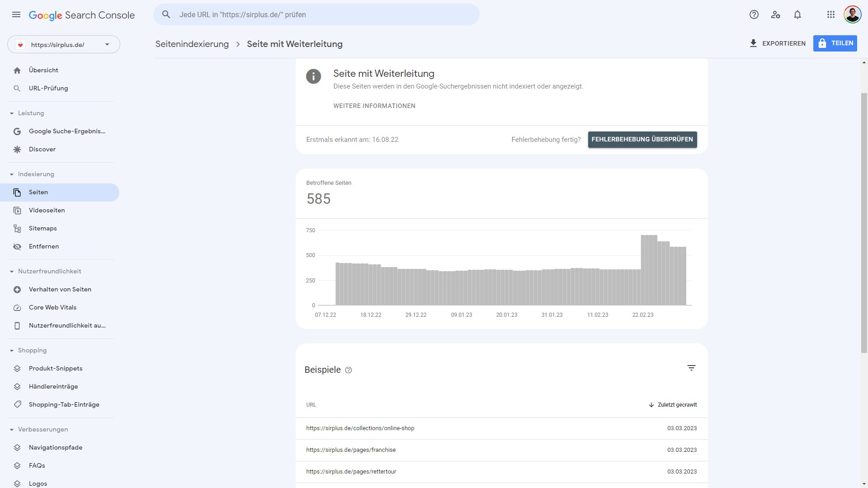Click the Produkt-Snippets layers icon

17,369
